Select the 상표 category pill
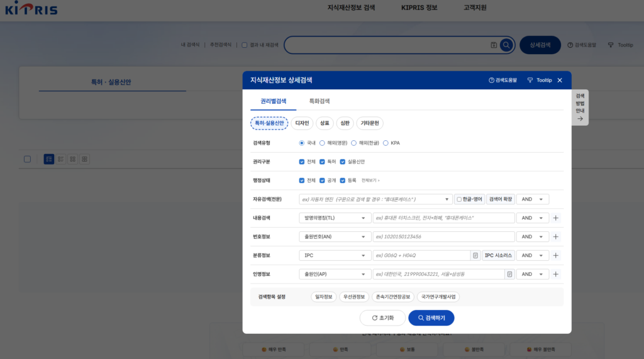Viewport: 644px width, 359px height. (325, 123)
